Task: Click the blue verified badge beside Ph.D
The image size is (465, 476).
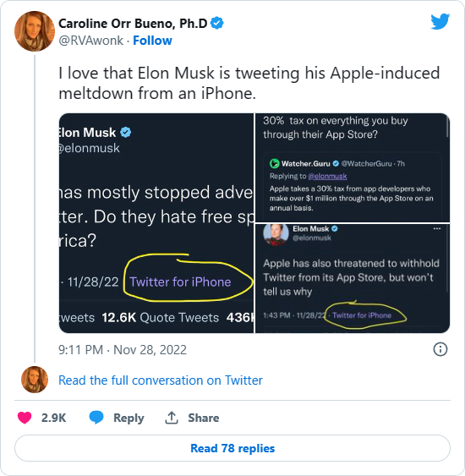Action: (217, 24)
